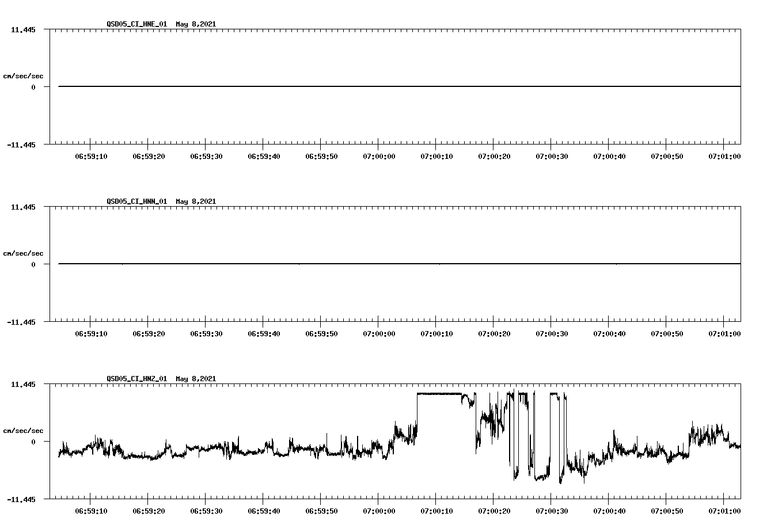This screenshot has width=782, height=532.
Task: Click the cm/sec/sec label on bottom plot
Action: coord(24,430)
